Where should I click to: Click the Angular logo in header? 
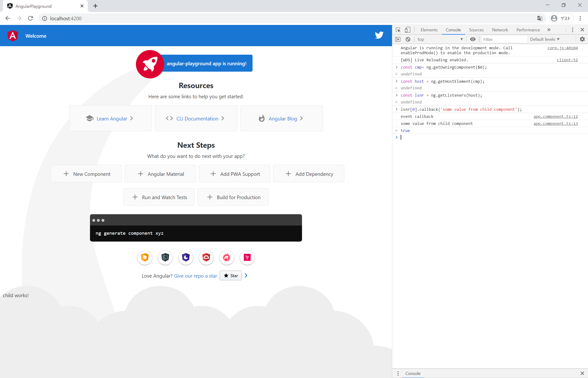click(13, 36)
